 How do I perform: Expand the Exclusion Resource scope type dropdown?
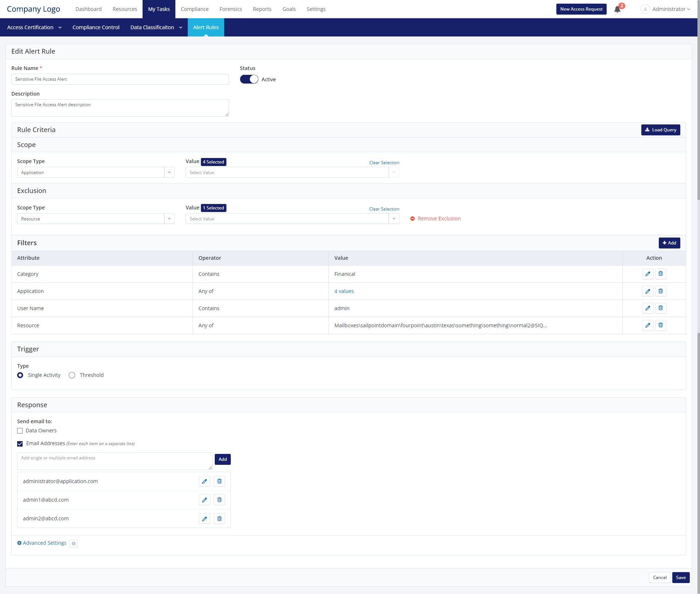[x=96, y=219]
